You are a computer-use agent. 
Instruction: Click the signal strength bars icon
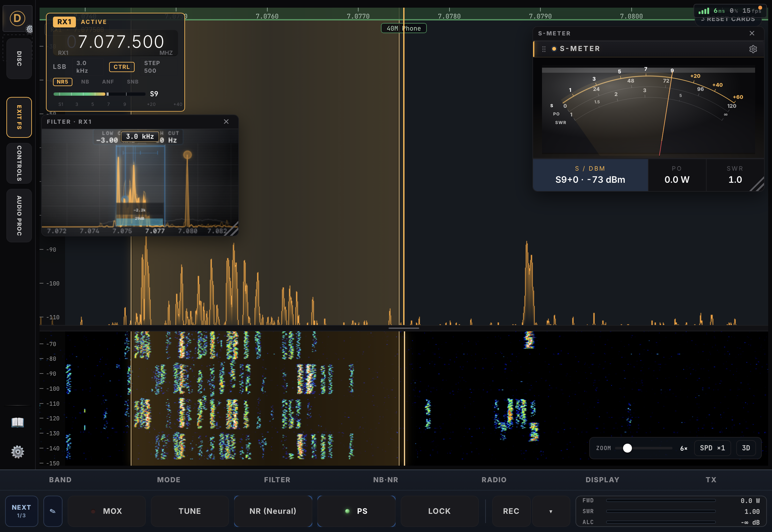704,11
